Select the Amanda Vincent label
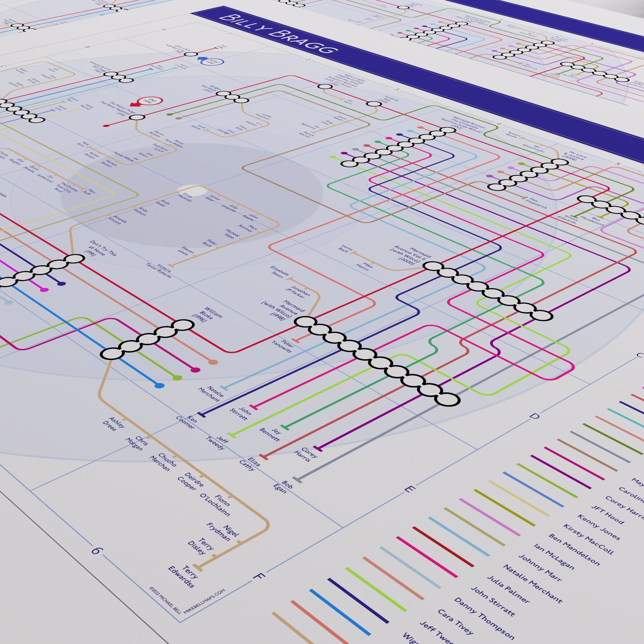Screen dimensions: 644x644 117,220
